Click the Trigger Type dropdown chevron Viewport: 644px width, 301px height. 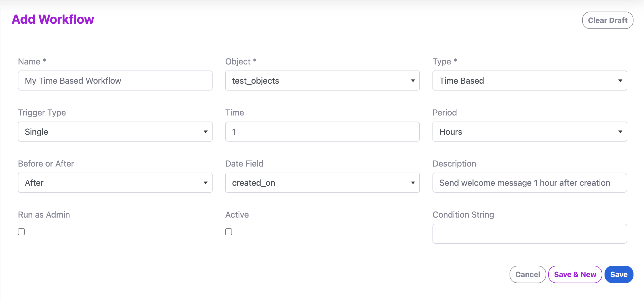point(205,132)
